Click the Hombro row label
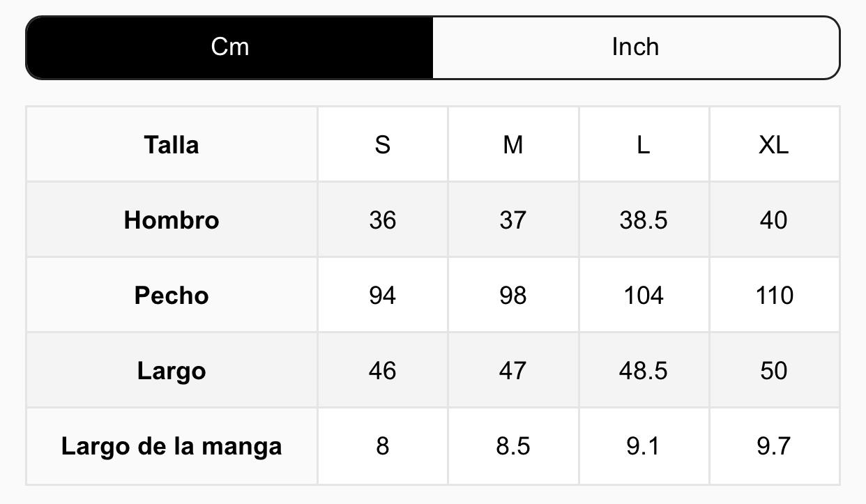 pyautogui.click(x=172, y=220)
